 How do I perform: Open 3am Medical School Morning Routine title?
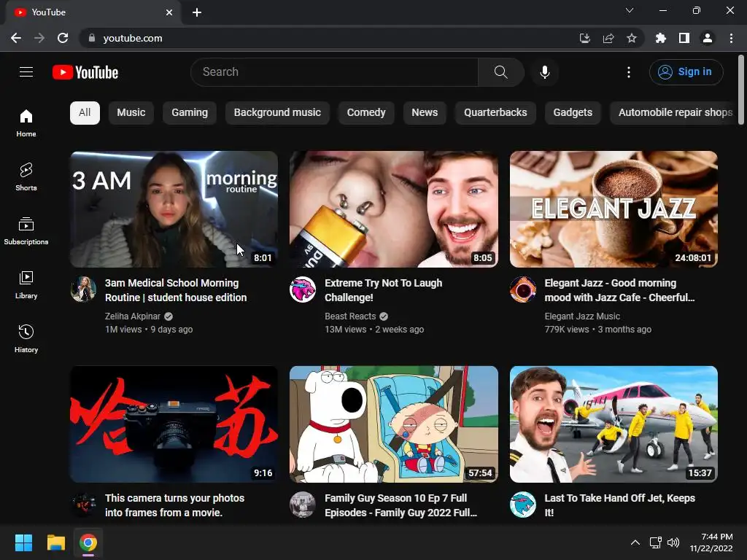point(176,290)
